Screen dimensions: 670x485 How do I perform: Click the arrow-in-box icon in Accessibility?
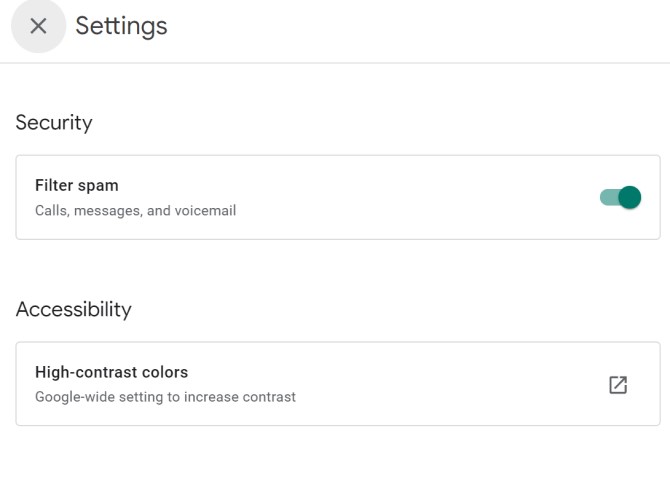618,384
